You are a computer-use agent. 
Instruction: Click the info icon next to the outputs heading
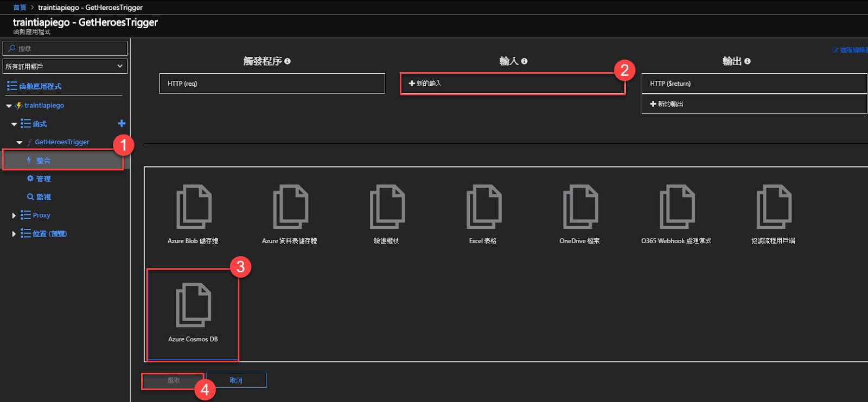pyautogui.click(x=748, y=61)
